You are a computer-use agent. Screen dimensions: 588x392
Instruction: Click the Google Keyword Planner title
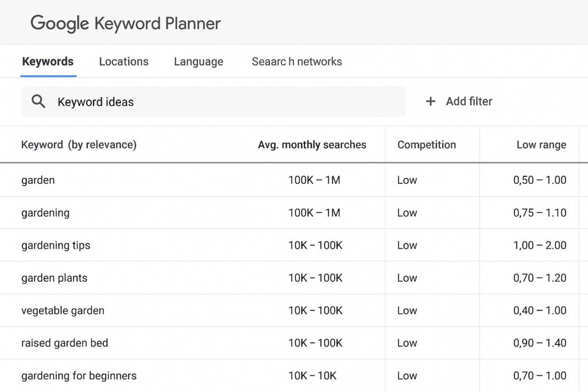point(125,24)
